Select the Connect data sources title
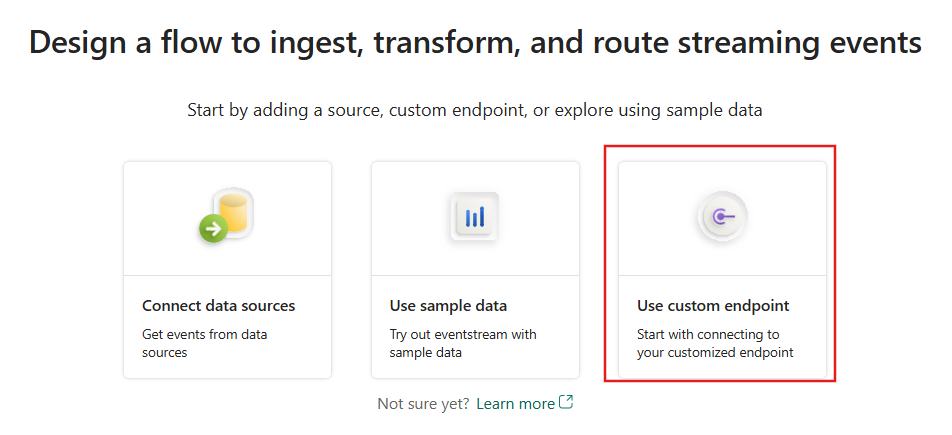This screenshot has width=952, height=435. (x=219, y=306)
